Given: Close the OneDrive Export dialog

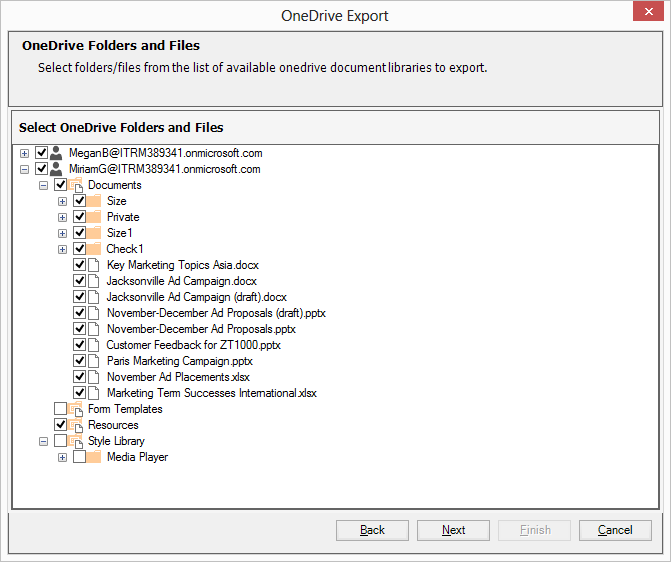Looking at the screenshot, I should coord(648,11).
